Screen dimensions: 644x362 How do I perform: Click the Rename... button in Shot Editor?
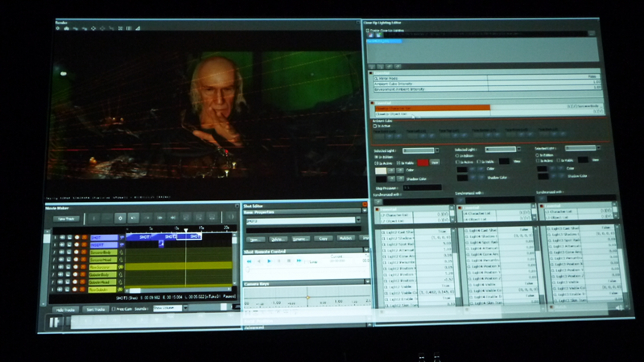tap(300, 239)
